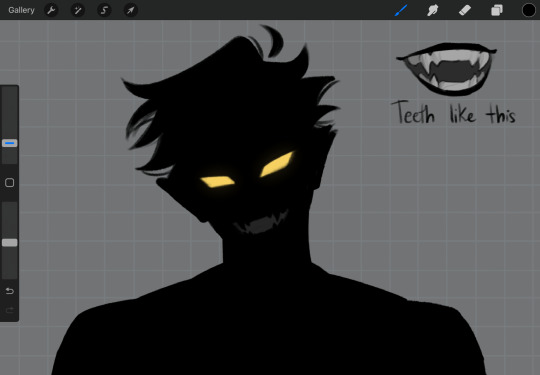The image size is (540, 375).
Task: Select the Brush tool
Action: 401,10
